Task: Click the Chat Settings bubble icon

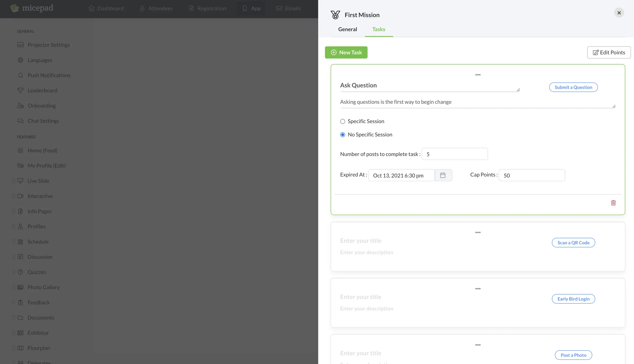Action: coord(20,121)
